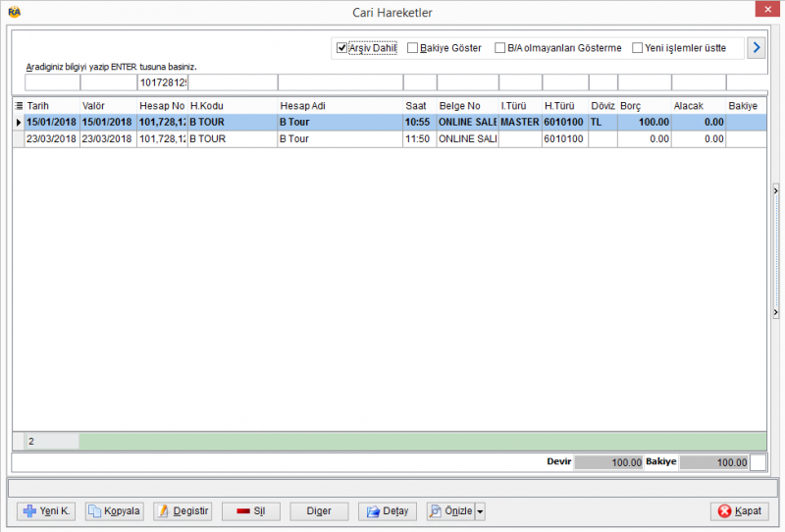The width and height of the screenshot is (785, 532).
Task: Click B Tour Hesap Adi in 23/03/2018 row
Action: pyautogui.click(x=340, y=139)
